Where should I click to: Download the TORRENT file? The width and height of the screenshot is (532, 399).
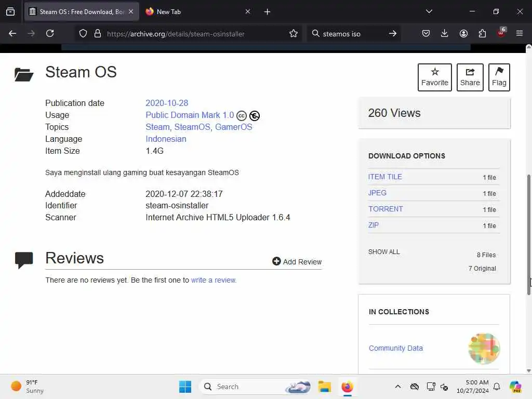[x=386, y=209]
